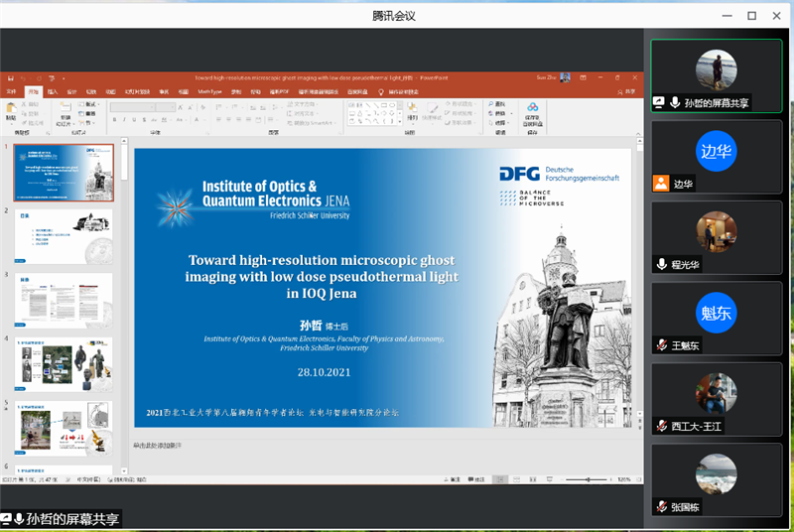Click the Clear Formatting eraser icon

click(203, 107)
